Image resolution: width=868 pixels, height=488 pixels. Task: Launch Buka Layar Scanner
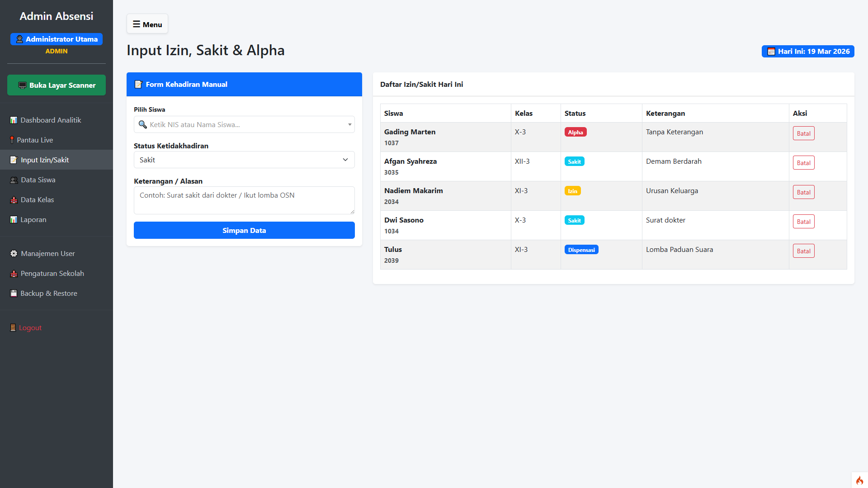57,85
